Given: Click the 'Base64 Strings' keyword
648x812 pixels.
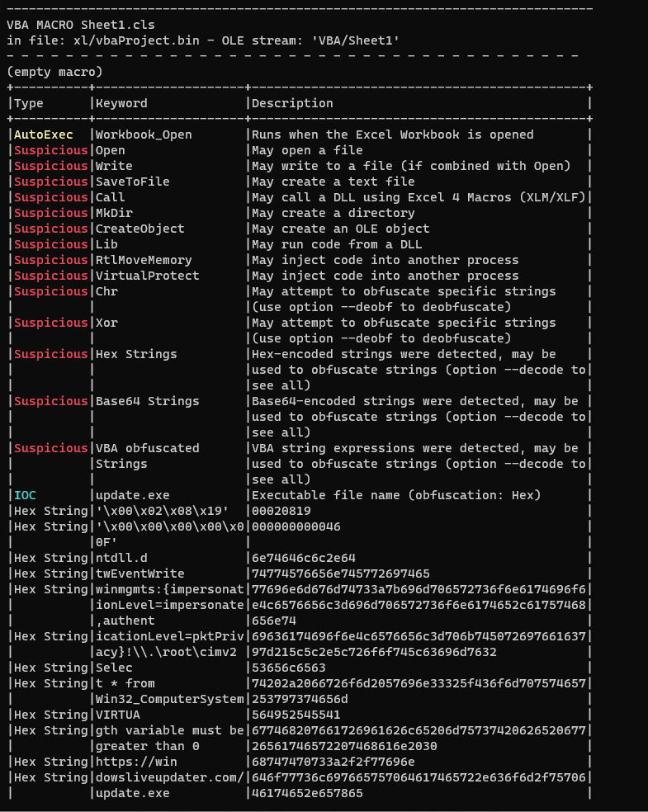Looking at the screenshot, I should 147,401.
